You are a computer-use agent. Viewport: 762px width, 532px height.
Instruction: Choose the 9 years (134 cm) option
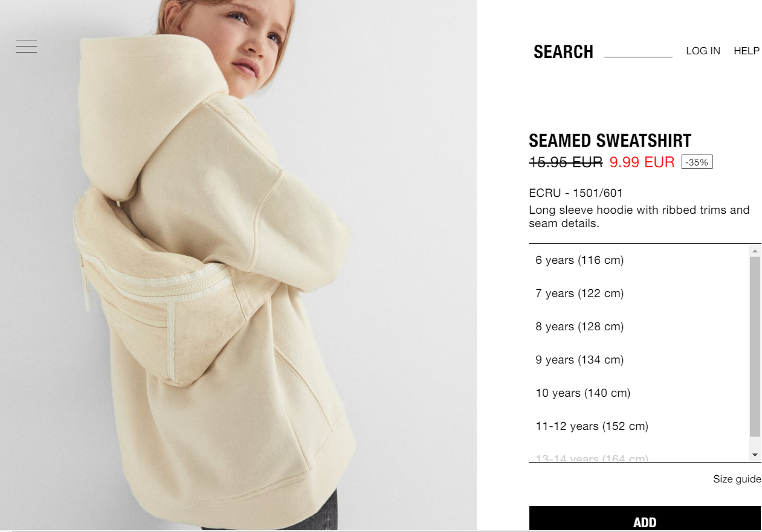coord(639,360)
